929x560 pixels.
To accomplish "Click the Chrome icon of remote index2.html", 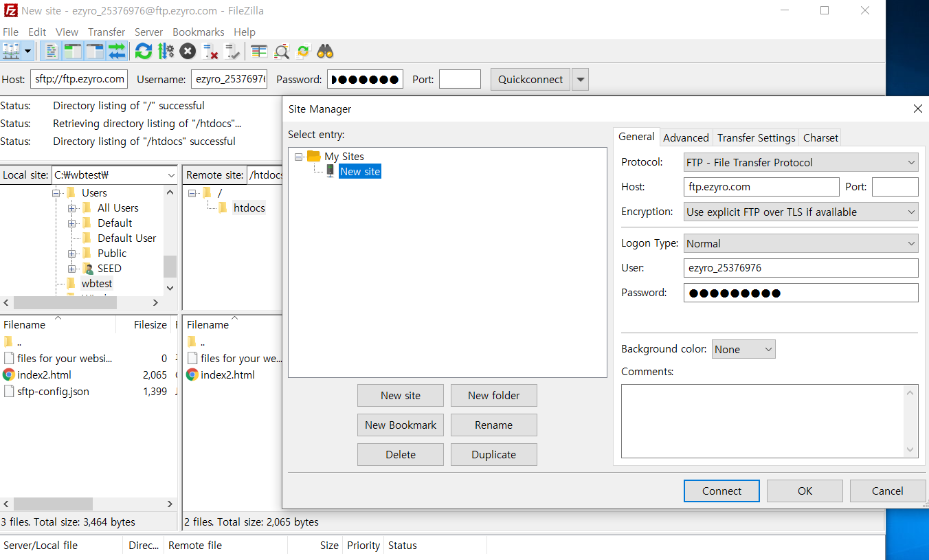I will tap(192, 374).
